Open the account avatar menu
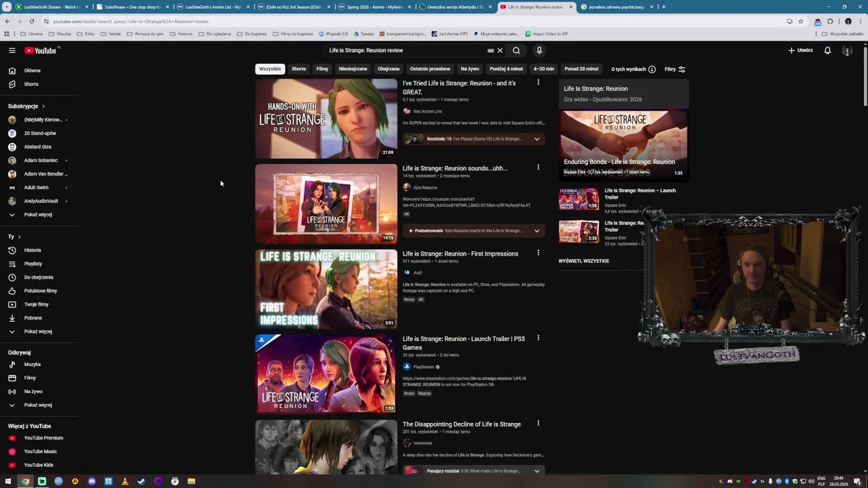Image resolution: width=868 pixels, height=488 pixels. click(847, 50)
